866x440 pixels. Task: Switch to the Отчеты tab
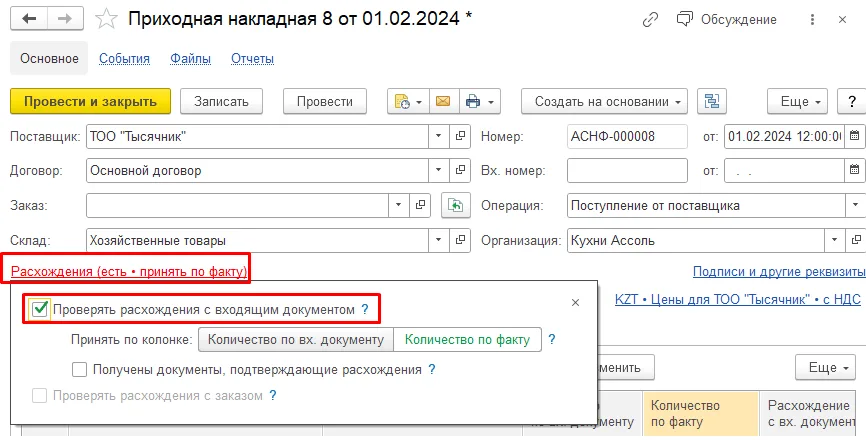[x=252, y=59]
